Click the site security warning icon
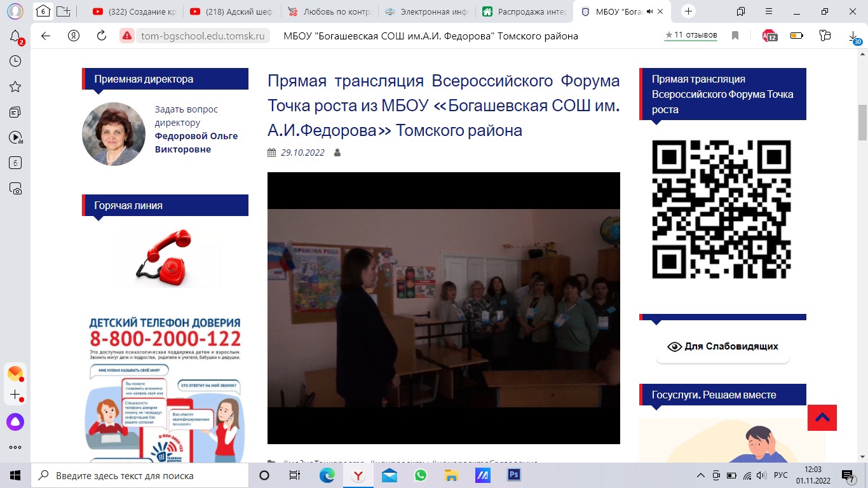 (x=127, y=36)
